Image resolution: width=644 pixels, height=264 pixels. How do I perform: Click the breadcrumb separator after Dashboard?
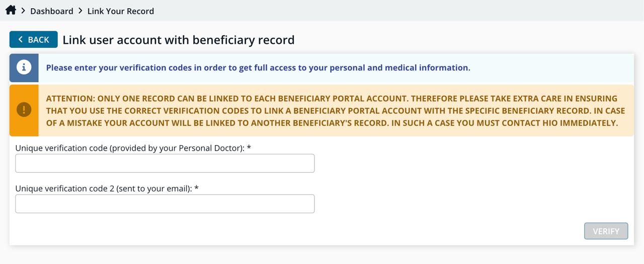(80, 11)
